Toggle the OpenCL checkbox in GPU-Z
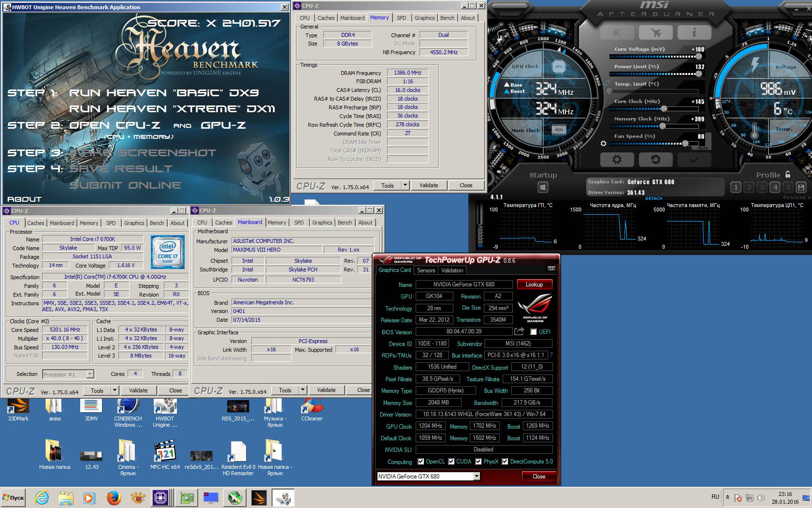Screen dimensions: 812x508 [420, 462]
